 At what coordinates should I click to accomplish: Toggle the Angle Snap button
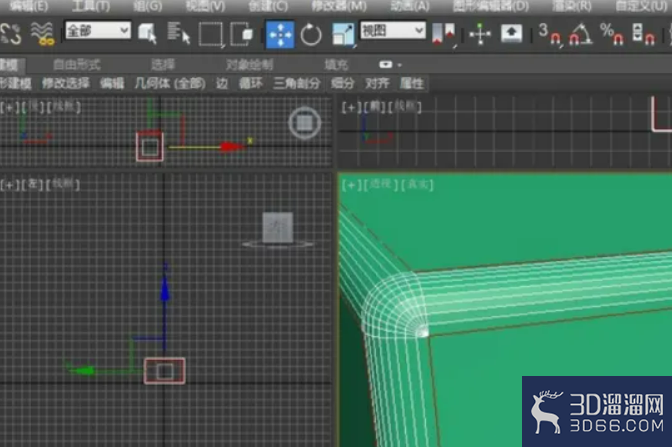(x=580, y=34)
